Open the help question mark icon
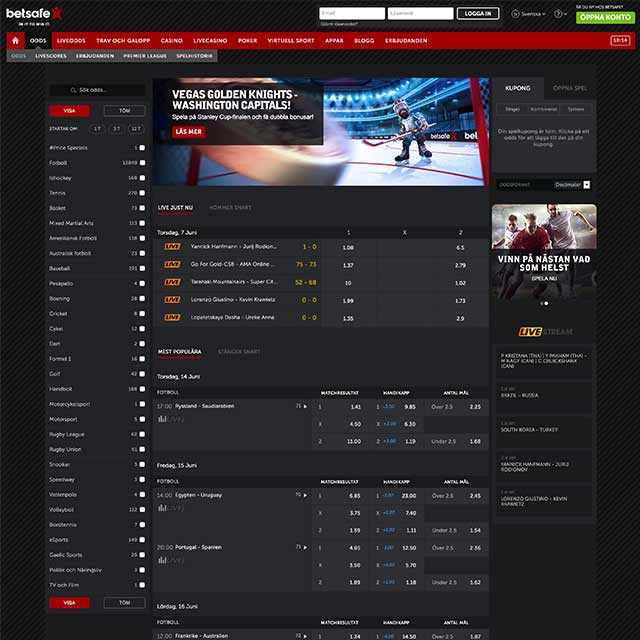Viewport: 640px width, 640px height. (x=558, y=14)
